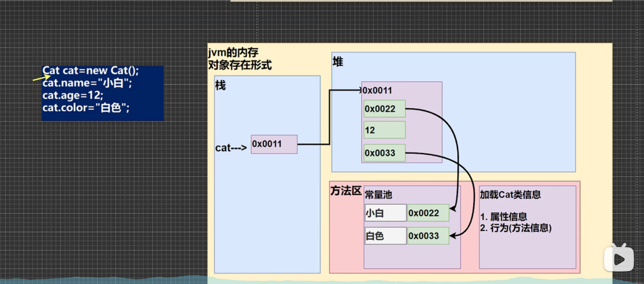Click the cat.name="小白" code line
Screen dimensions: 644x284
(x=87, y=83)
